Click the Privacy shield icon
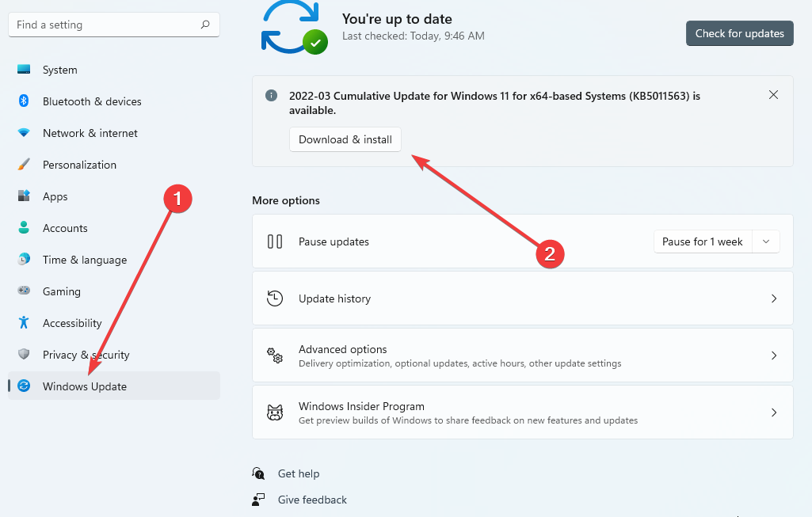 24,354
